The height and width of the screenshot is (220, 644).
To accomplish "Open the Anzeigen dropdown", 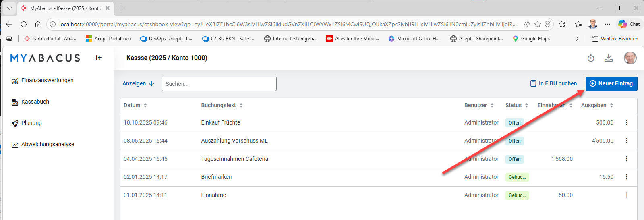I will click(x=138, y=83).
